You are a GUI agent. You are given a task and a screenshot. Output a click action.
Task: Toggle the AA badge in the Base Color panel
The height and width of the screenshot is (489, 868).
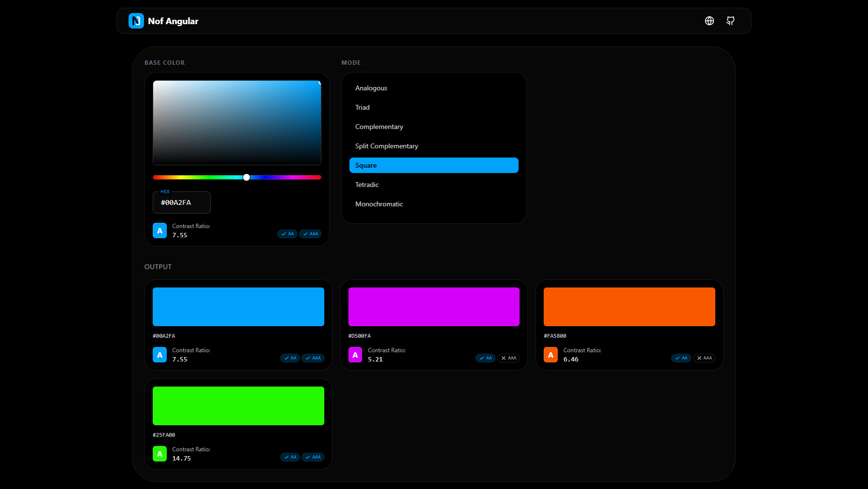[287, 233]
